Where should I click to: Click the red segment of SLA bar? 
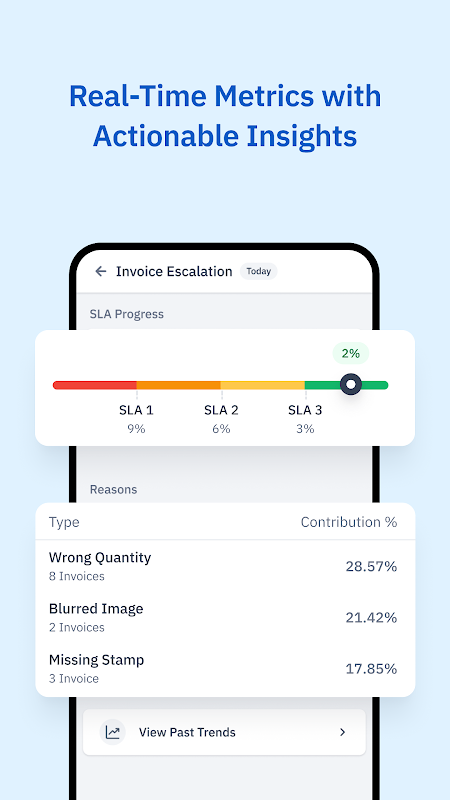click(94, 385)
